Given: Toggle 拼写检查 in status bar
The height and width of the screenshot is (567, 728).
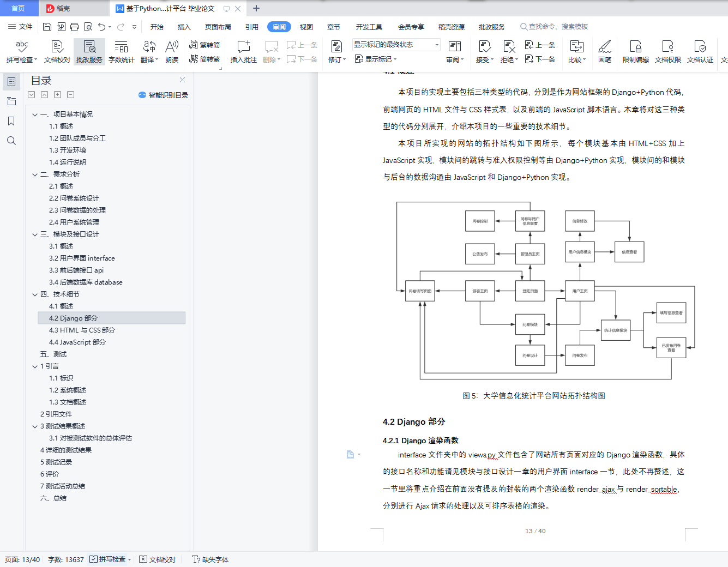Looking at the screenshot, I should pos(108,559).
